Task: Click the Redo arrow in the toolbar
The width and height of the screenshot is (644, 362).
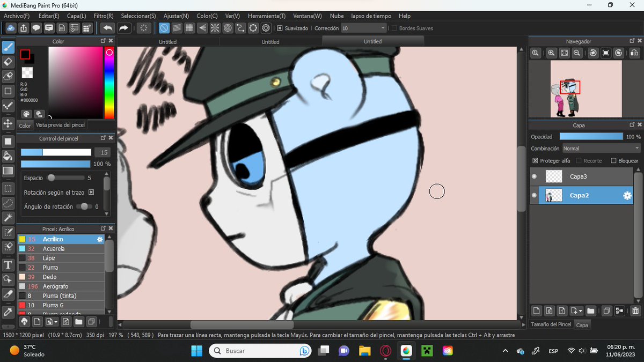Action: click(123, 28)
